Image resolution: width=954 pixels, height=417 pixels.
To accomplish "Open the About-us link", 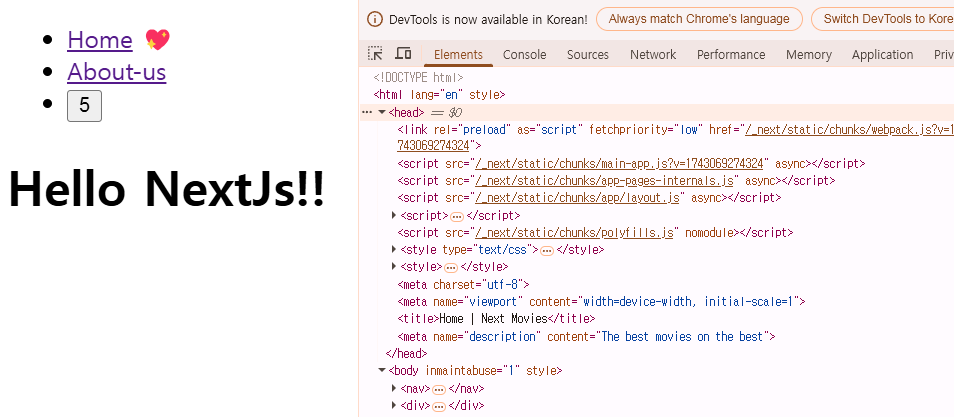I will (x=116, y=72).
